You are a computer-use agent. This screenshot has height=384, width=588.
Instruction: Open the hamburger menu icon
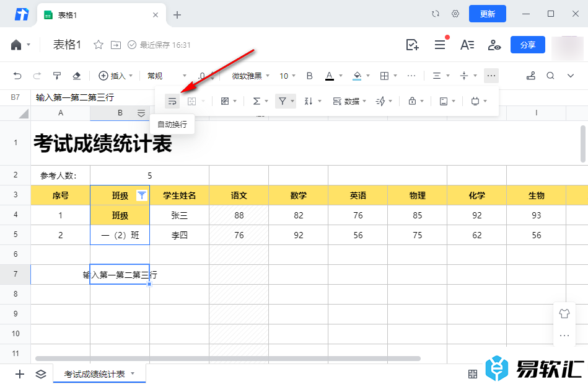[440, 45]
